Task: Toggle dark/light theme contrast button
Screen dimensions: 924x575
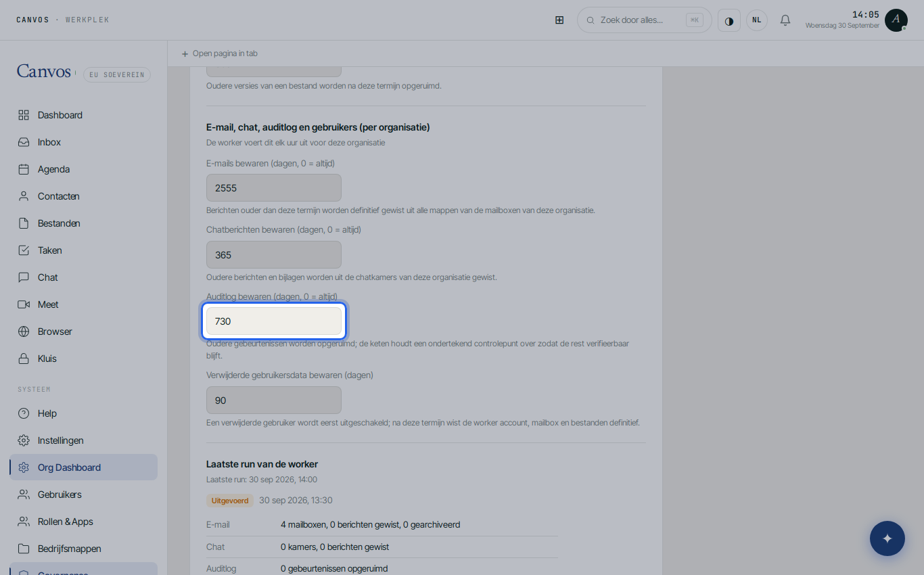Action: [729, 20]
